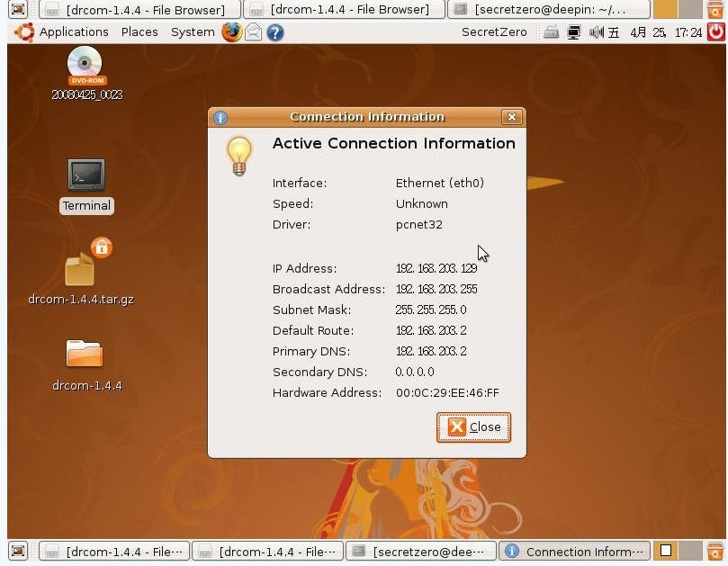Open the network monitor tray icon
Image resolution: width=728 pixels, height=566 pixels.
pos(574,32)
